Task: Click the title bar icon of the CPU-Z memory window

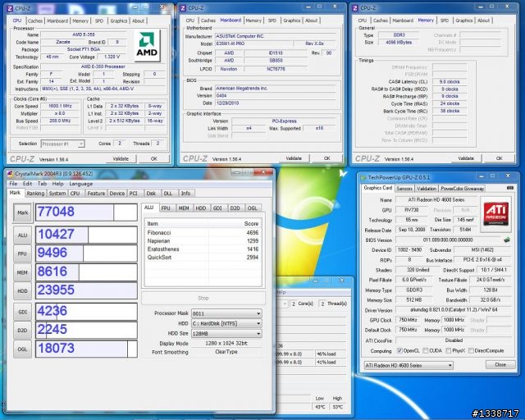Action: pyautogui.click(x=355, y=7)
